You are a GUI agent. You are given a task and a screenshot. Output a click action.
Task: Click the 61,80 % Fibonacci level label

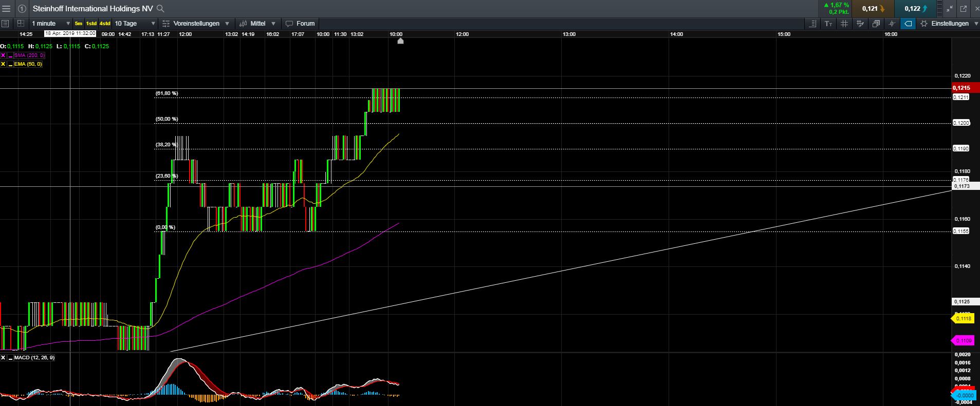tap(167, 93)
